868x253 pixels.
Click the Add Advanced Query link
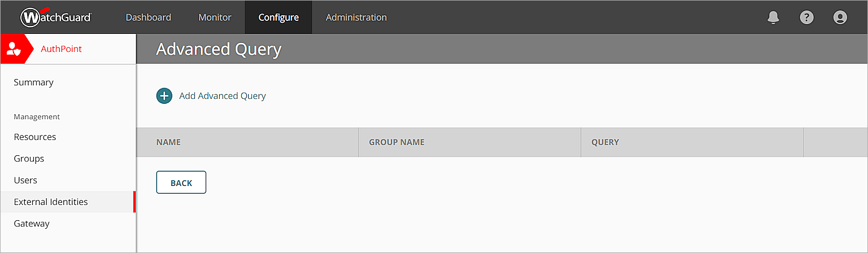click(222, 96)
